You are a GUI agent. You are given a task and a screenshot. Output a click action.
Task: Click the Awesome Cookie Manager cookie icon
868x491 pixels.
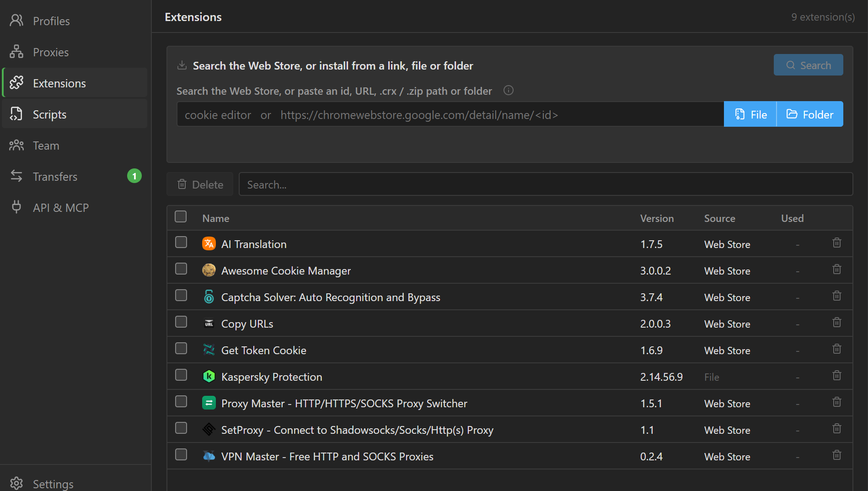pos(209,270)
